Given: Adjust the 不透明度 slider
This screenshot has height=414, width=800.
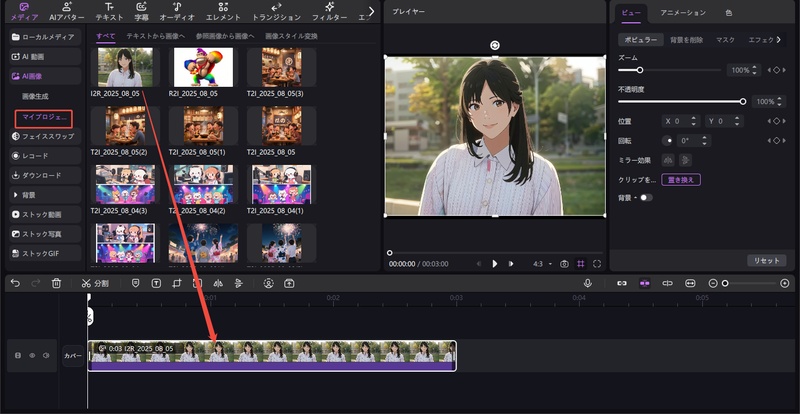Looking at the screenshot, I should pyautogui.click(x=682, y=102).
